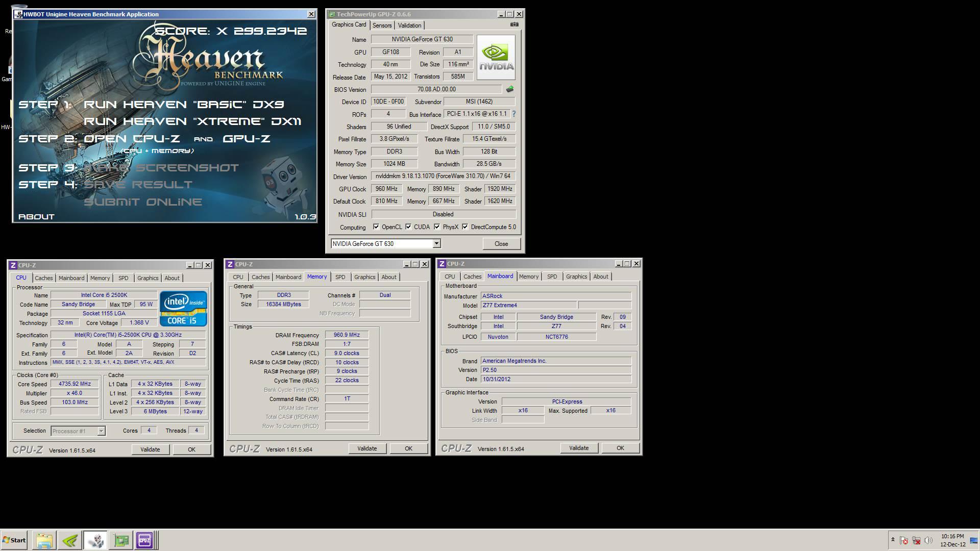Click the Z icon of CPU-Z Memory window

[x=230, y=264]
